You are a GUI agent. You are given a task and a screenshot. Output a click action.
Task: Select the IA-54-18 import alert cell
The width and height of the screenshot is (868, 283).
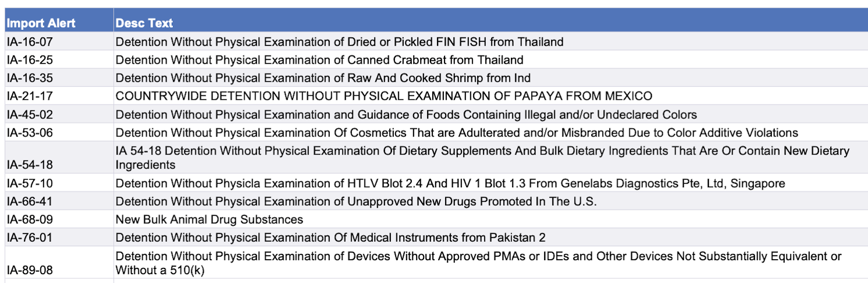pos(30,165)
